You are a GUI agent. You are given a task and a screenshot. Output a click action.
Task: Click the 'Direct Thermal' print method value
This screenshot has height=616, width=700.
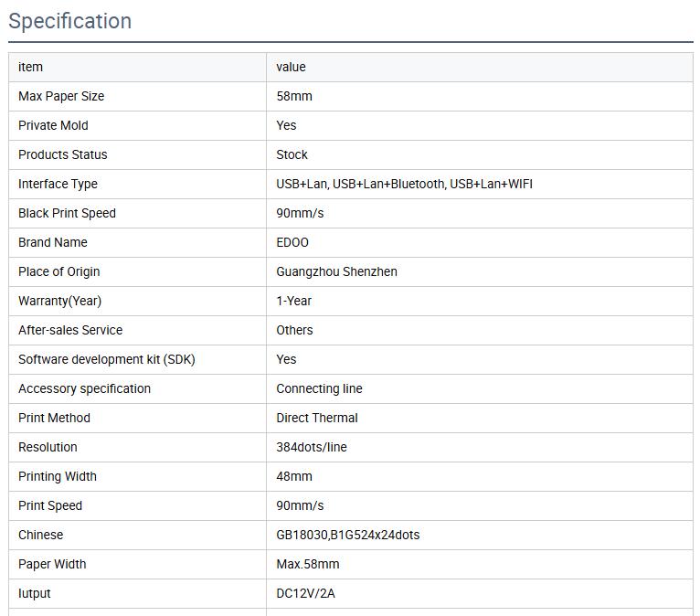[x=317, y=418]
